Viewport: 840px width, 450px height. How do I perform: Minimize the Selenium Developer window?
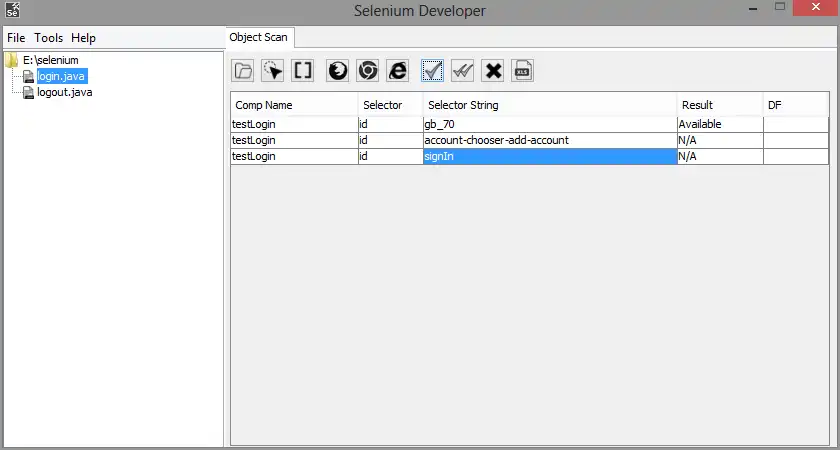point(753,8)
